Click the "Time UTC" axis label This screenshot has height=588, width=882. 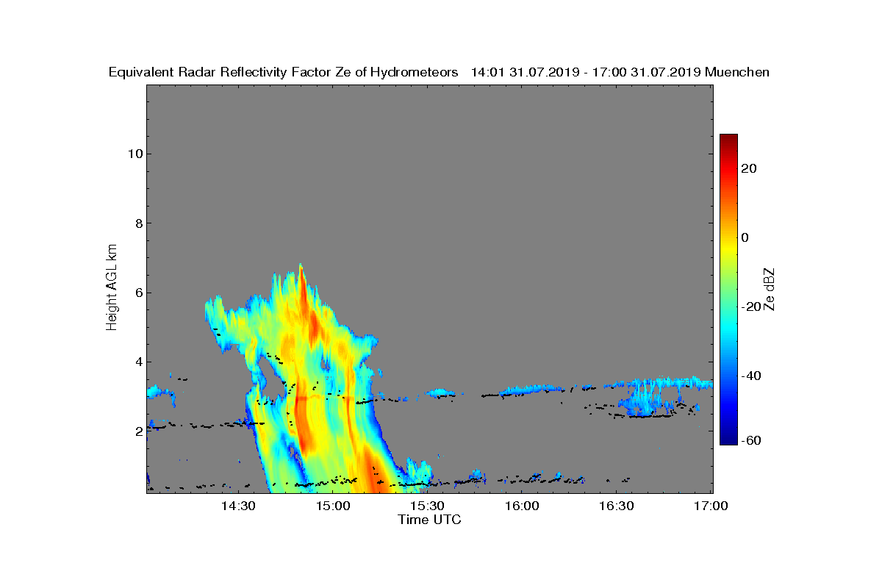coord(429,520)
